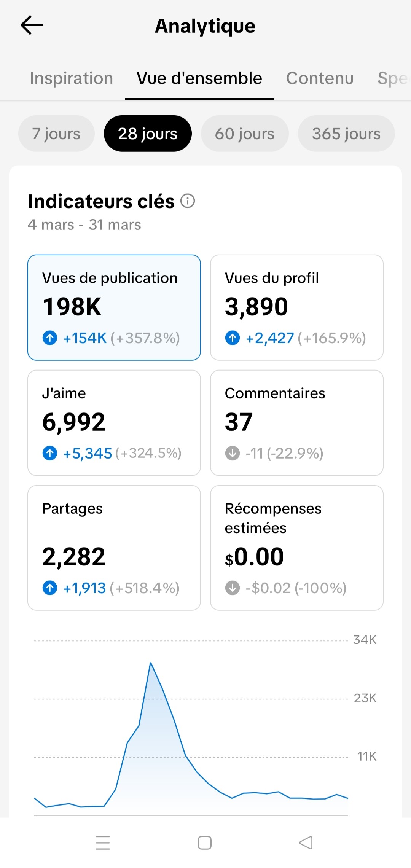
Task: Tap blue up arrow in Vues de publication
Action: [x=50, y=338]
